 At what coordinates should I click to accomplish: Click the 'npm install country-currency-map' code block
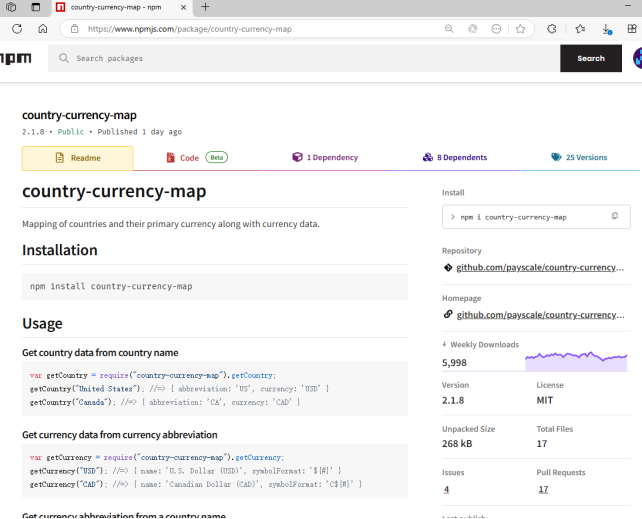215,287
